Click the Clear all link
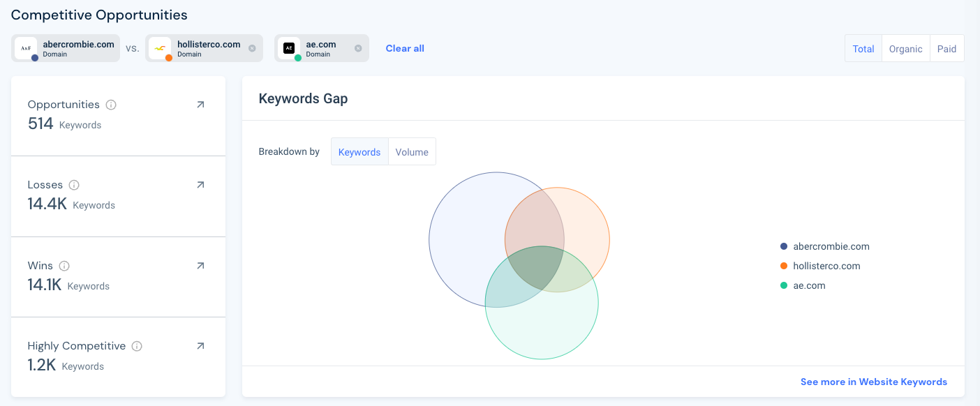Screen dimensions: 980x406 pos(405,48)
